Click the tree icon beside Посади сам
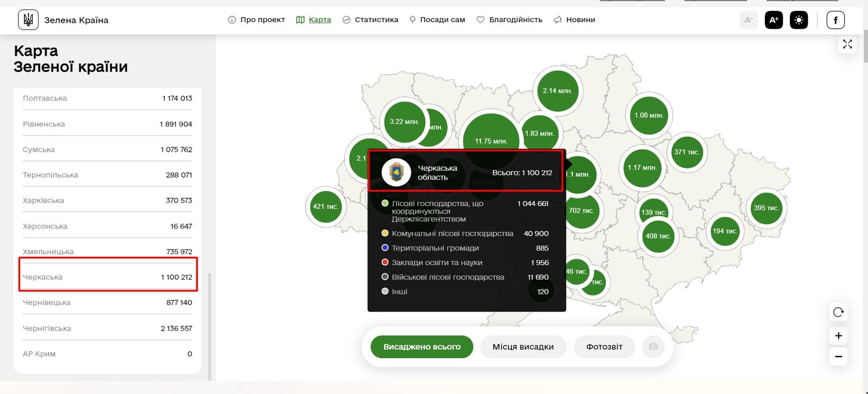Image resolution: width=868 pixels, height=394 pixels. [412, 20]
